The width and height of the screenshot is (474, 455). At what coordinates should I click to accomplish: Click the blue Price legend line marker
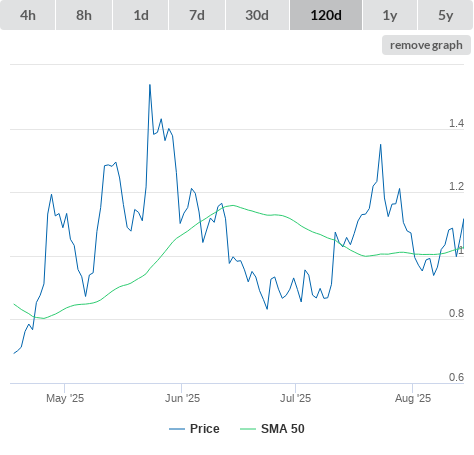tap(177, 429)
